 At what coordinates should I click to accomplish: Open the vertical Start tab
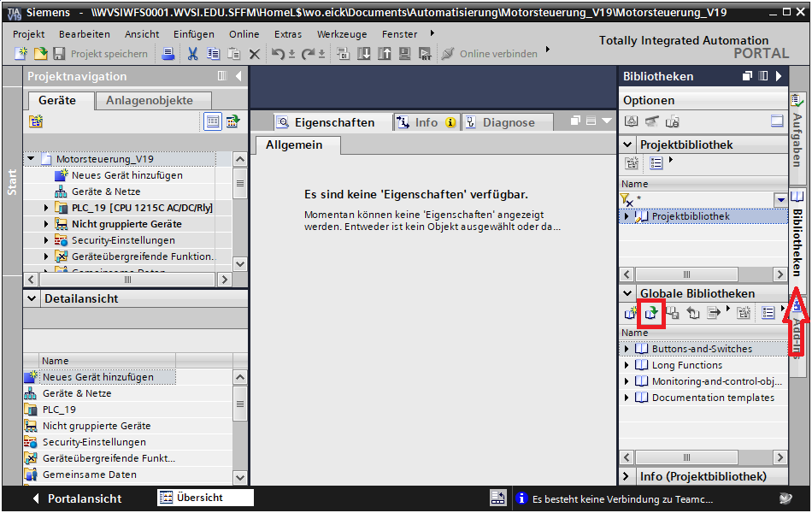[12, 182]
